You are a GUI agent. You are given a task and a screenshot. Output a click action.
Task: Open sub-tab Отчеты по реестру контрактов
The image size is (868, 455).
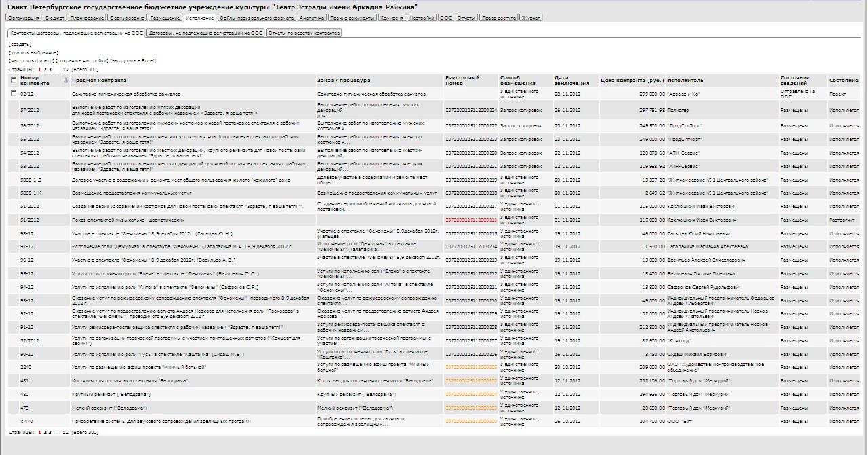click(304, 33)
